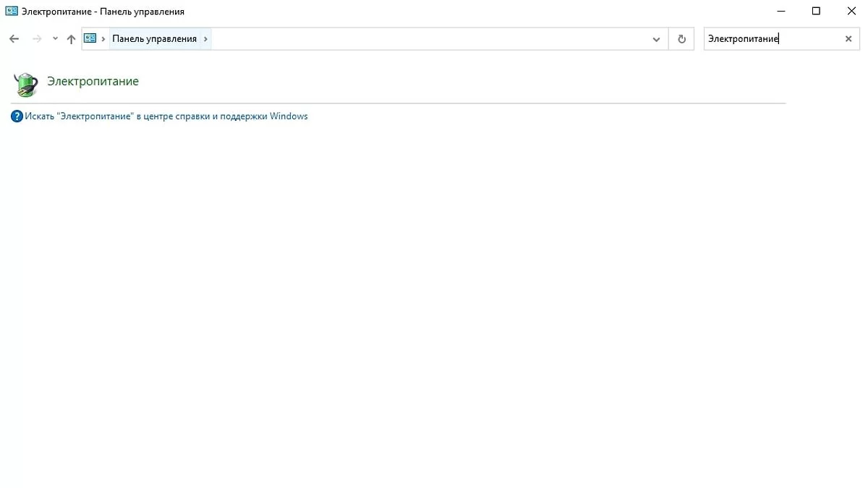Clear the search field with X
This screenshot has height=488, width=868.
[x=848, y=39]
